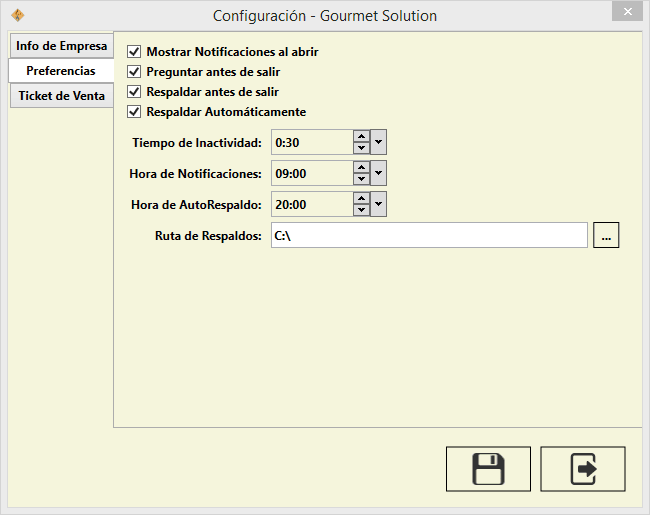The image size is (650, 515).
Task: Open the Hora de AutoRespaldo dropdown
Action: [378, 204]
